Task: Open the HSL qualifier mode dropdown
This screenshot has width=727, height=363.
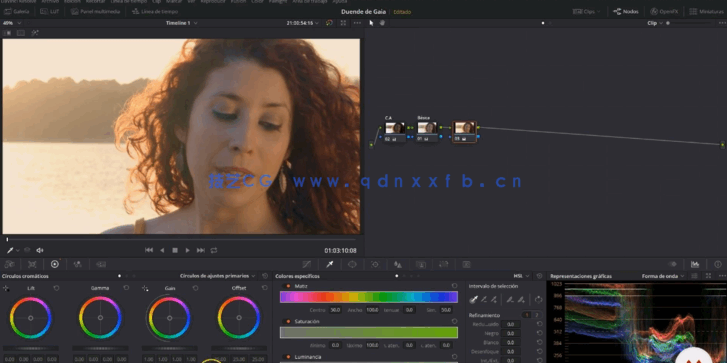Action: coord(521,276)
